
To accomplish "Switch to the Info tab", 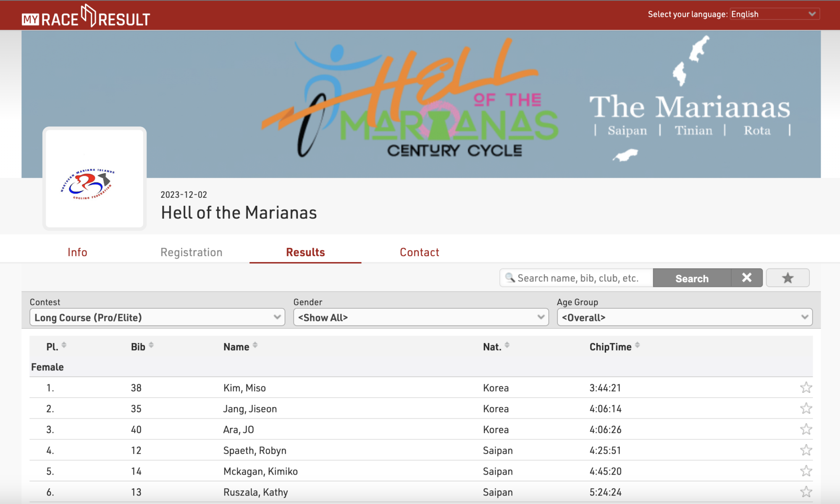I will [77, 252].
